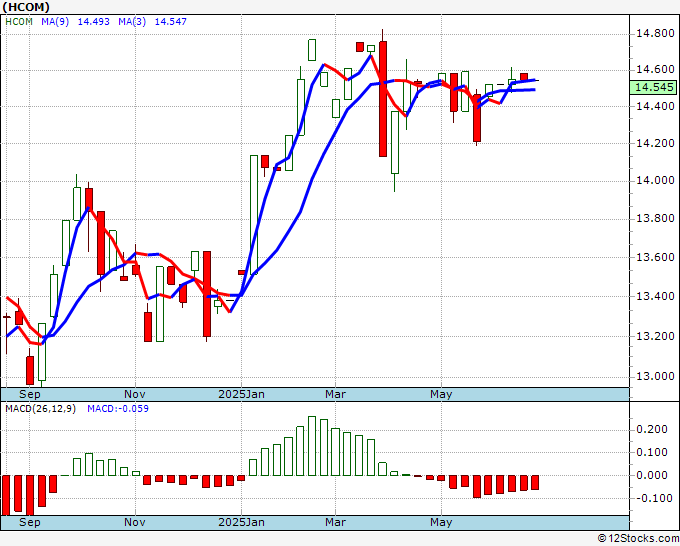The width and height of the screenshot is (680, 546).
Task: Select the MA(9) legend label
Action: [x=55, y=22]
